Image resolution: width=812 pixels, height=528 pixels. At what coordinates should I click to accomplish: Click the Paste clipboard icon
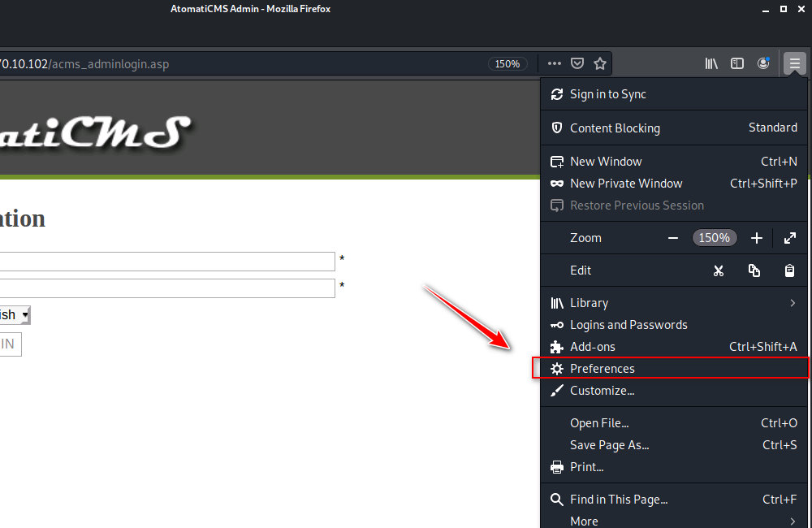(789, 270)
